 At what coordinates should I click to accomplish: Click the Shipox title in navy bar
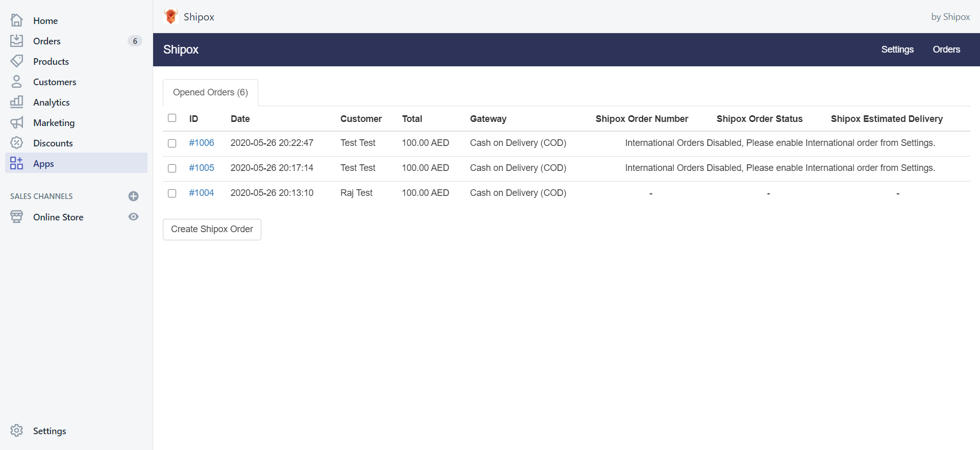[181, 49]
